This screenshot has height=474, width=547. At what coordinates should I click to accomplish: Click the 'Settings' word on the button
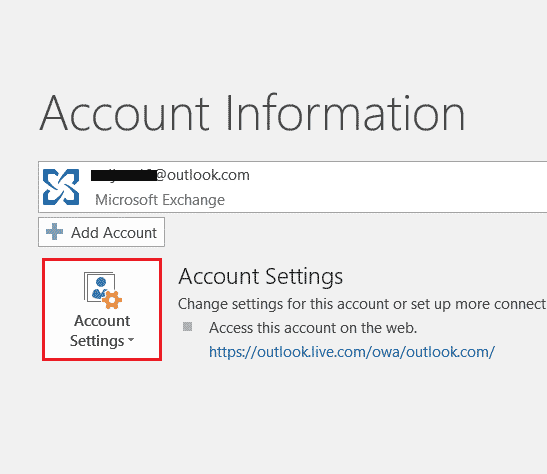pyautogui.click(x=97, y=341)
